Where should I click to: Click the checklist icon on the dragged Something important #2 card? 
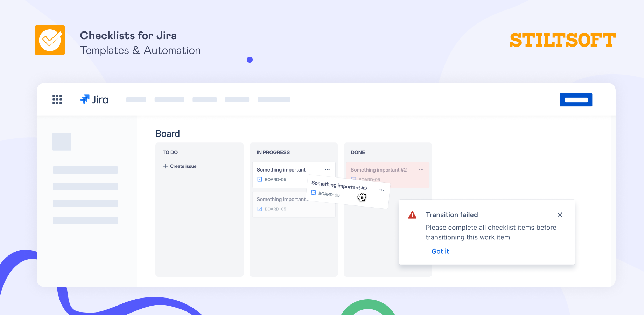(313, 192)
